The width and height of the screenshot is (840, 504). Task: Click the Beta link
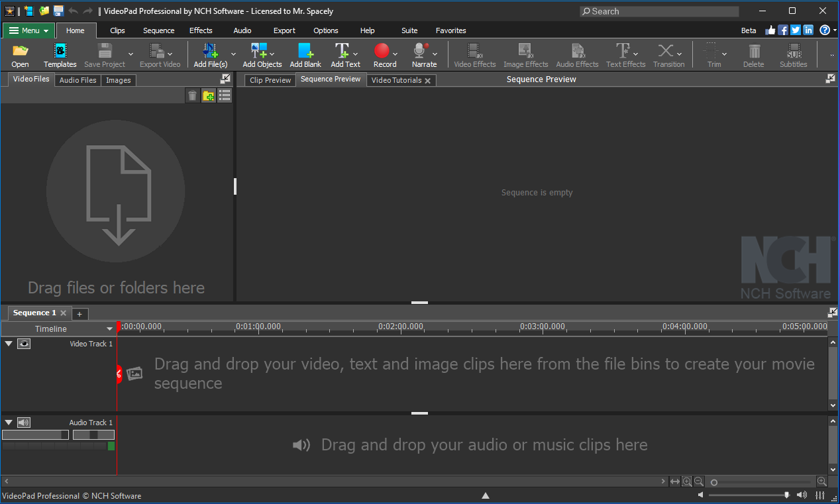tap(749, 30)
